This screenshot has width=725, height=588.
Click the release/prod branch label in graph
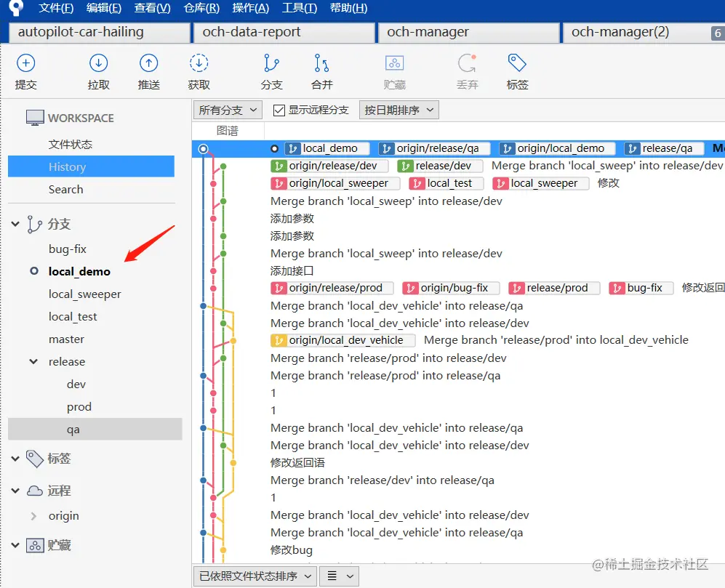click(x=554, y=288)
